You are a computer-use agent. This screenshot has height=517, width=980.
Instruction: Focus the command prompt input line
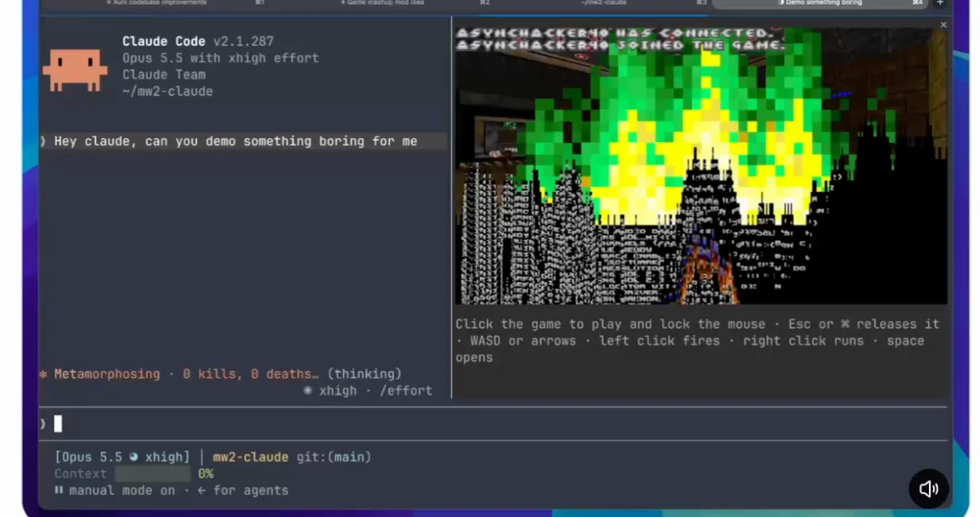493,424
